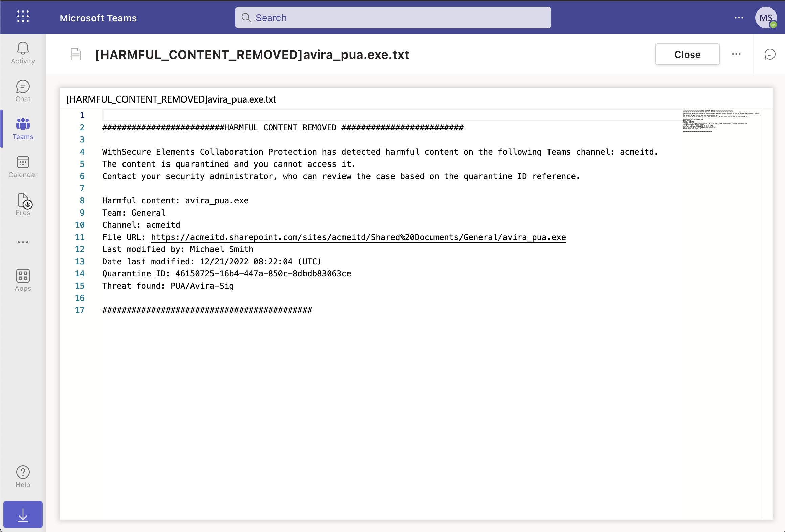This screenshot has height=532, width=785.
Task: Click the download arrow button at bottom
Action: [23, 514]
